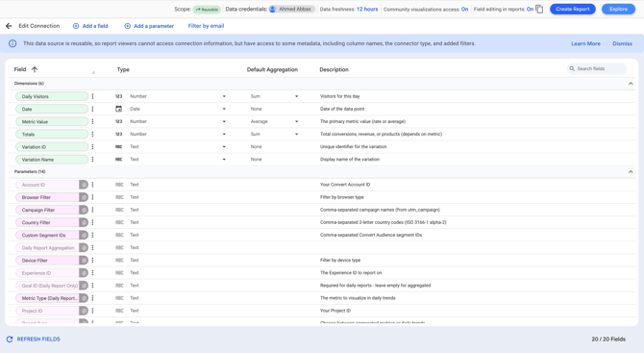Open aggregation dropdown for Metric Value
This screenshot has width=644, height=353.
pyautogui.click(x=297, y=121)
